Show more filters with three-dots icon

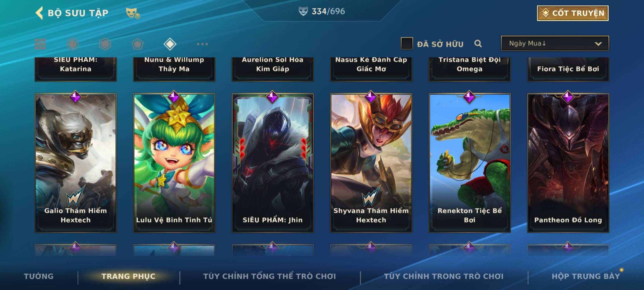(202, 44)
